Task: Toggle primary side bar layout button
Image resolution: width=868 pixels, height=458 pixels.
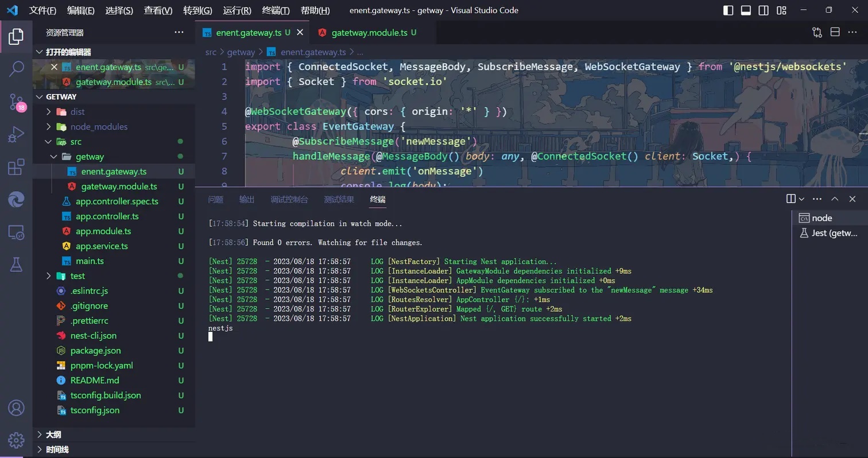Action: click(728, 10)
